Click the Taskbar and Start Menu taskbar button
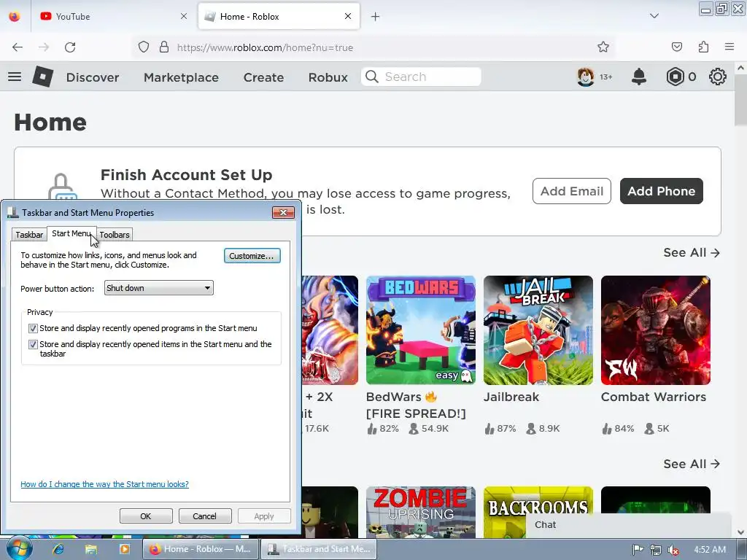Image resolution: width=747 pixels, height=560 pixels. point(319,549)
